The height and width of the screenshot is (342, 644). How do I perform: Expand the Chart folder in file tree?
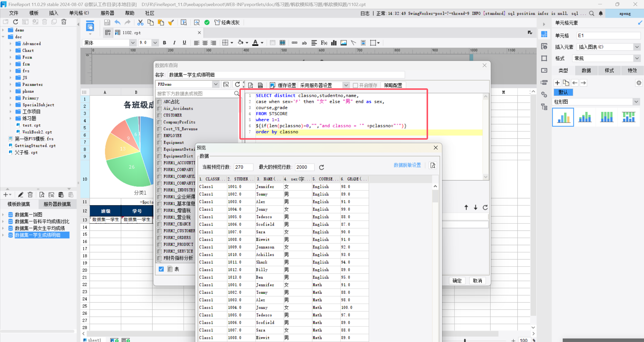10,50
